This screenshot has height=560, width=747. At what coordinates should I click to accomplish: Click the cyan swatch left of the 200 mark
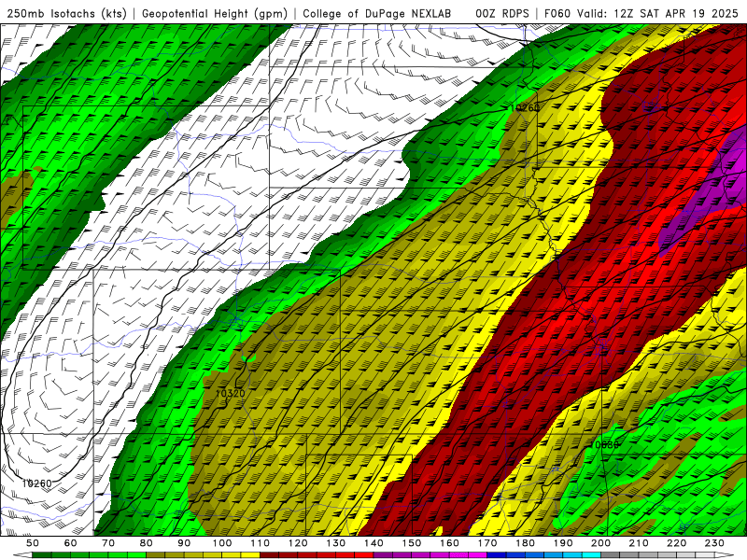pos(591,555)
